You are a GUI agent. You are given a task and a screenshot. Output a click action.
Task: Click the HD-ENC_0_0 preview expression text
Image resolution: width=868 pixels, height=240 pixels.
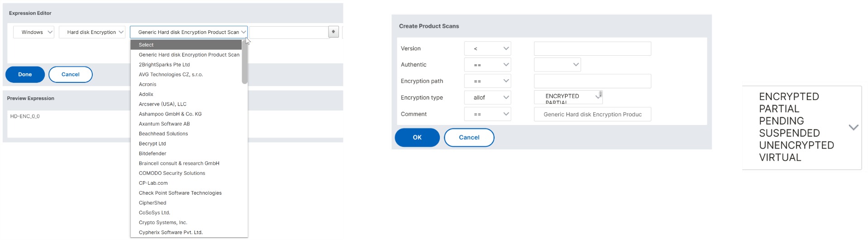(x=25, y=116)
